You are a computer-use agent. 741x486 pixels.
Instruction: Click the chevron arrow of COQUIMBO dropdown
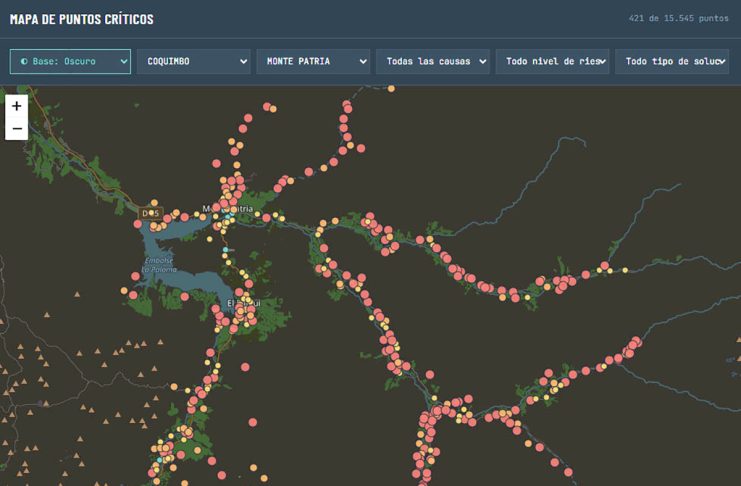(x=243, y=61)
